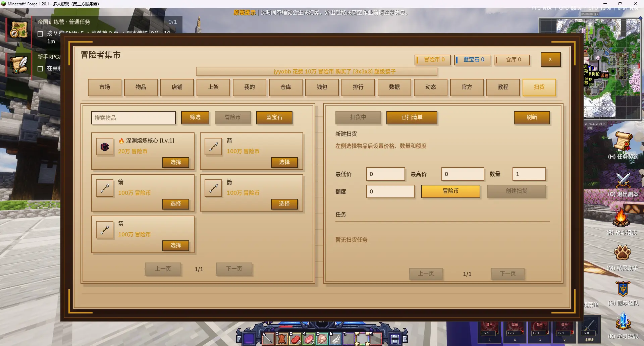Viewport: 644px width, 346px height.
Task: Open 副本组队 shield banner icon
Action: (623, 289)
